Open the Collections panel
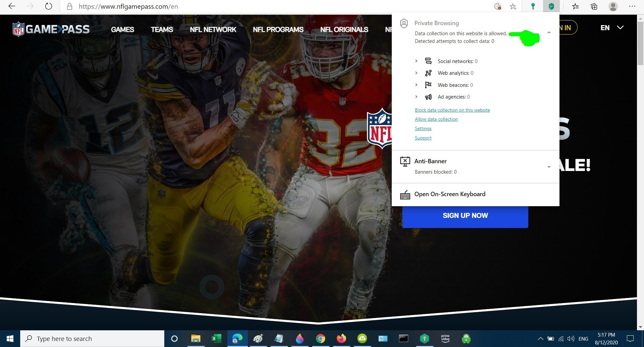This screenshot has width=644, height=347. coord(594,6)
